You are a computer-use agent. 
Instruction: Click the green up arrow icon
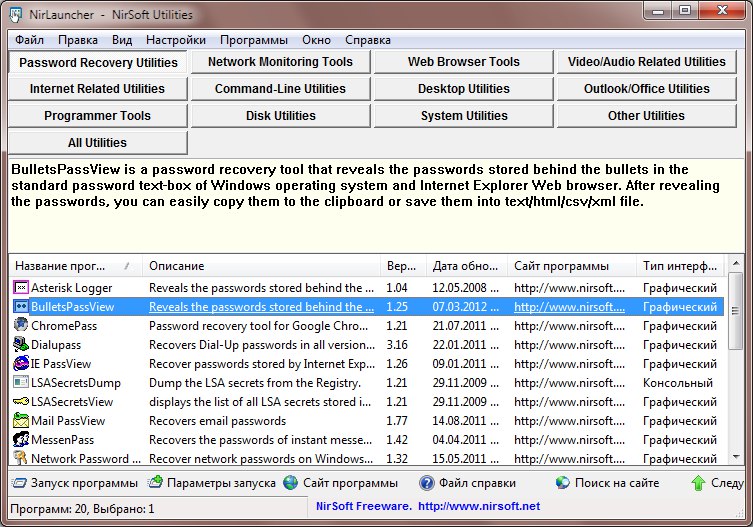coord(698,483)
